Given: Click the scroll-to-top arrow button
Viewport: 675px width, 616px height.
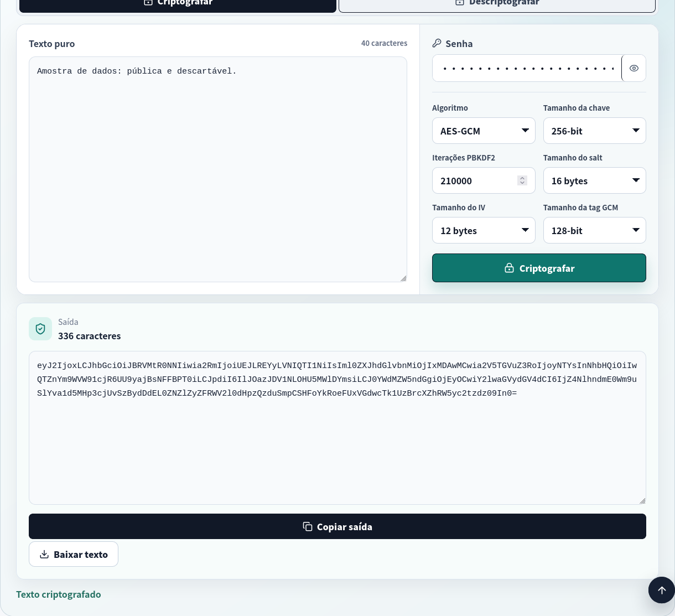Looking at the screenshot, I should click(662, 590).
